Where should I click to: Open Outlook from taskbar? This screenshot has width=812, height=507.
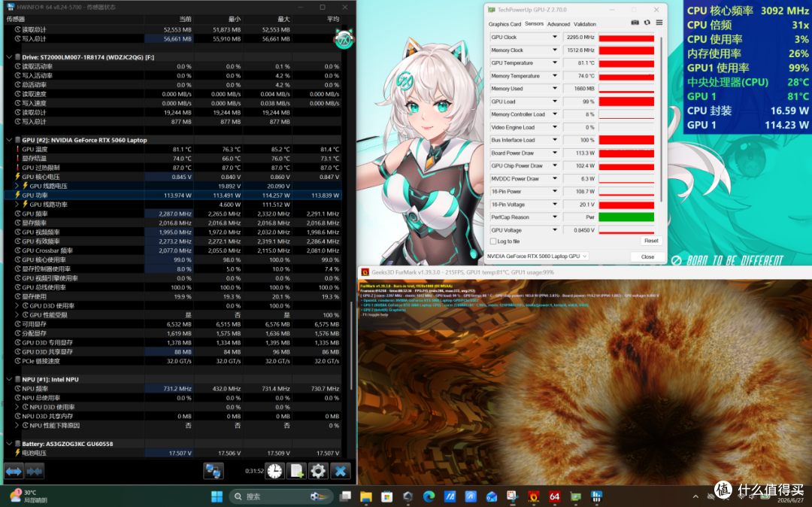(492, 497)
